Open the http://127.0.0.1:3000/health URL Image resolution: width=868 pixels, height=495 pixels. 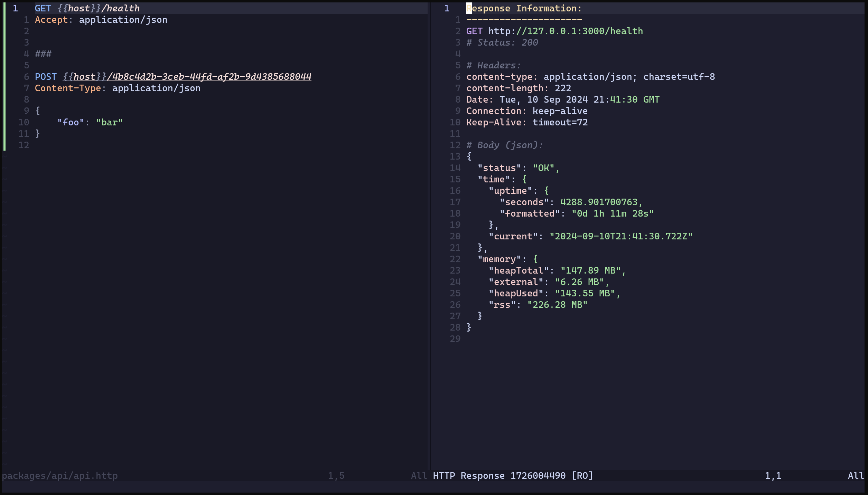(x=566, y=31)
